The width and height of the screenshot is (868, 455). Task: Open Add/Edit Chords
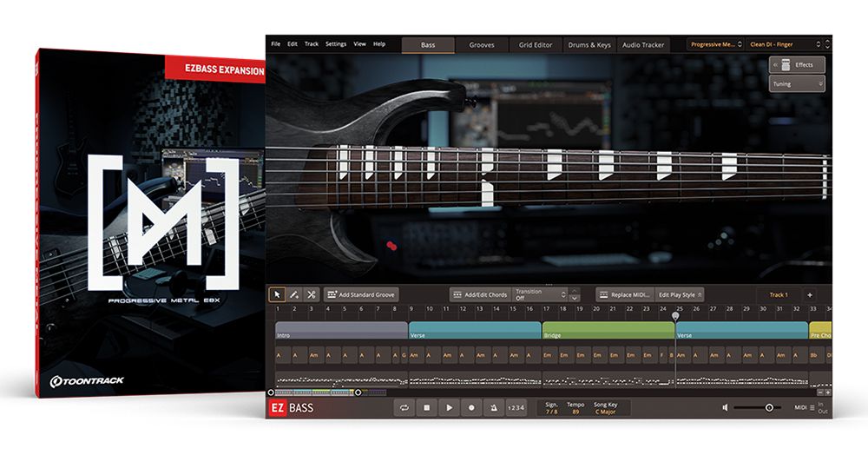pyautogui.click(x=480, y=295)
